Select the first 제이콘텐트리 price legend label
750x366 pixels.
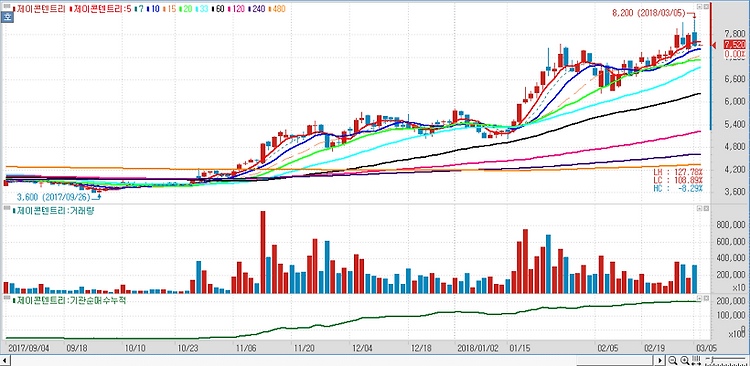click(40, 9)
